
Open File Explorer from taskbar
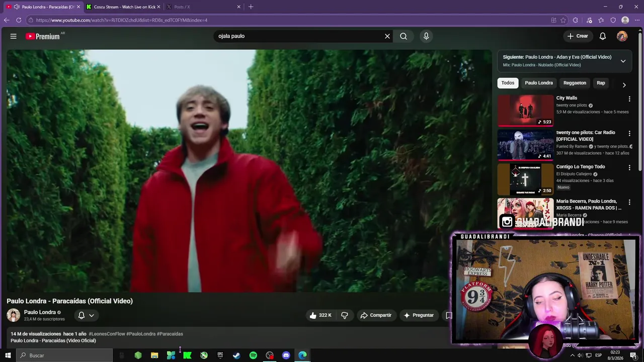[154, 355]
